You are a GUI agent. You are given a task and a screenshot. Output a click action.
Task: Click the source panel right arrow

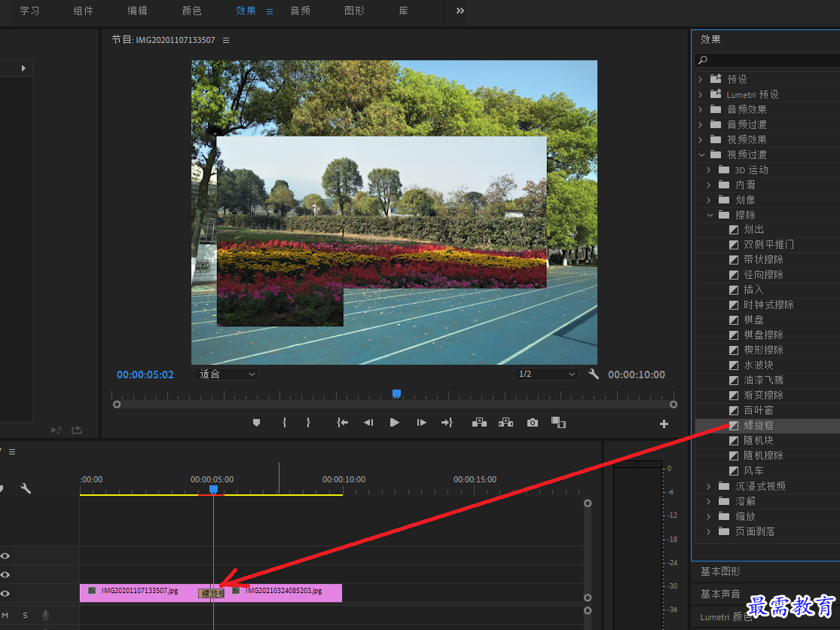tap(23, 68)
